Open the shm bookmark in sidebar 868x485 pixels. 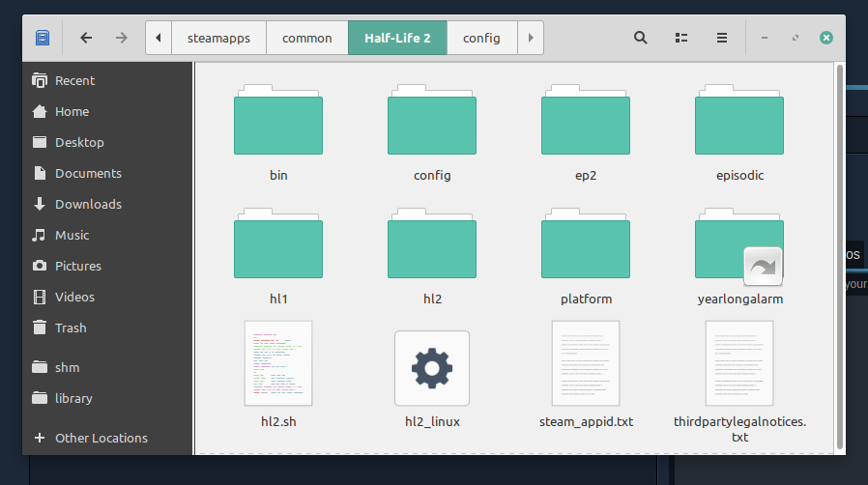(107, 368)
